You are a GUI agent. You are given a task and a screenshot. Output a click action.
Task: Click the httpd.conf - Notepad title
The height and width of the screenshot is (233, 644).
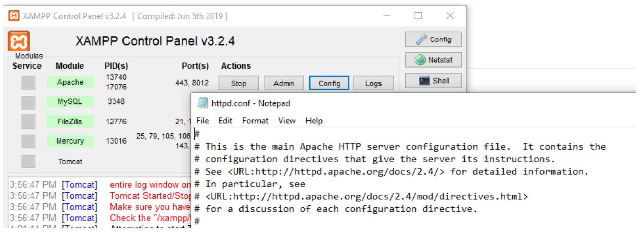coord(250,103)
